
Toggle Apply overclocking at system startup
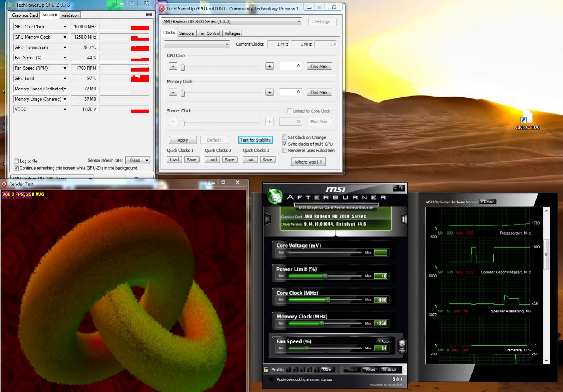pos(271,379)
